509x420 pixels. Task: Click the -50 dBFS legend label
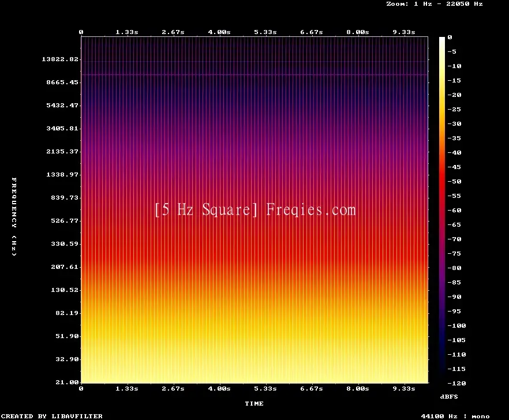point(454,181)
